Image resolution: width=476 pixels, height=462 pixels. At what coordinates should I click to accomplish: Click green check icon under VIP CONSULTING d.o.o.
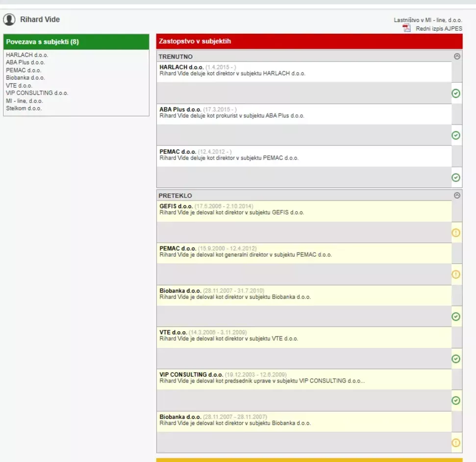click(456, 401)
